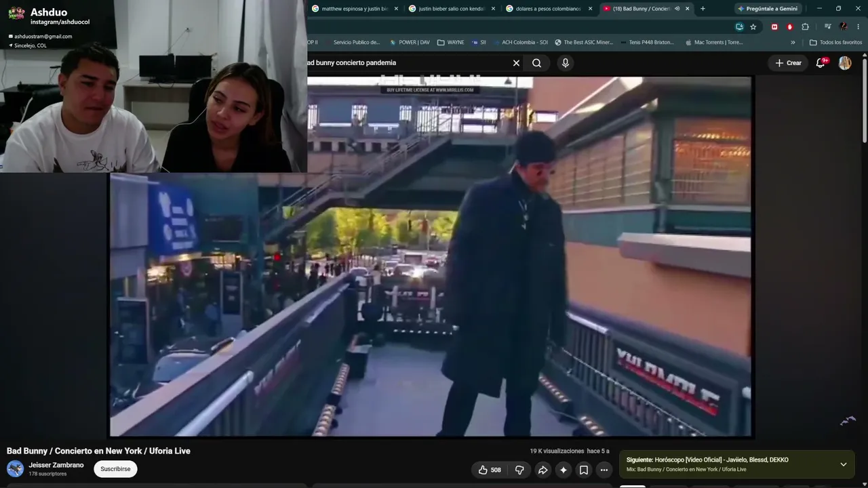This screenshot has height=488, width=868.
Task: Click the red shield extension icon
Action: click(790, 26)
